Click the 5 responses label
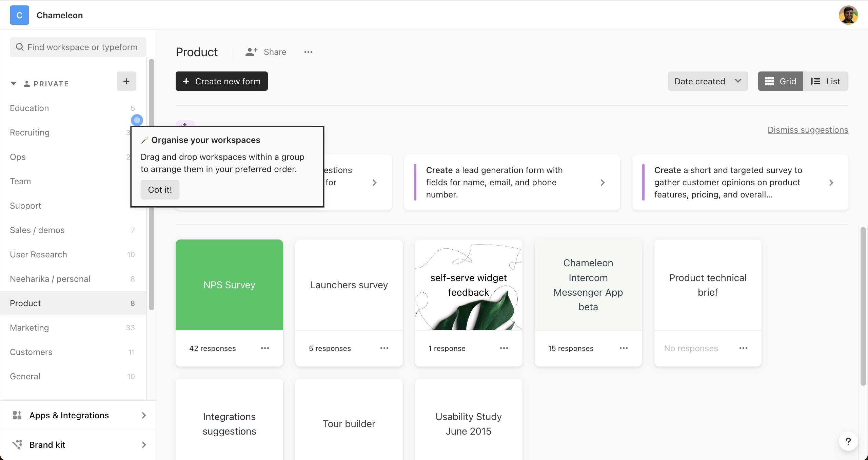868x460 pixels. (x=330, y=348)
